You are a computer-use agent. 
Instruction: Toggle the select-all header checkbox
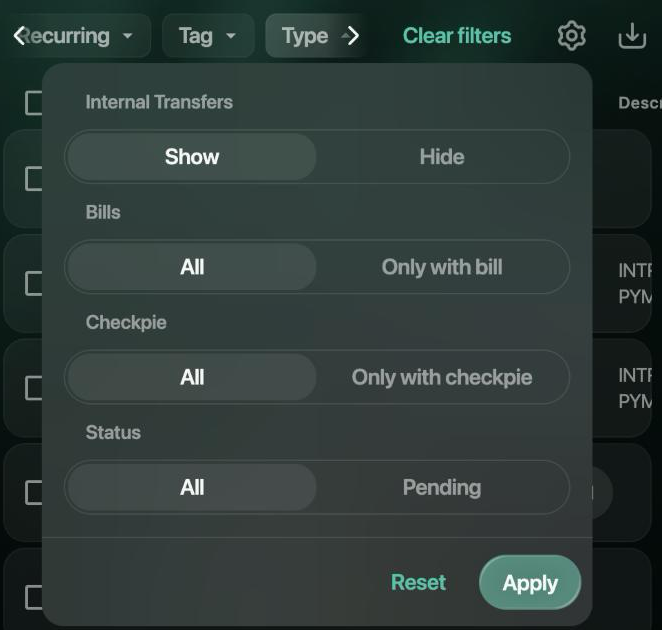point(34,103)
